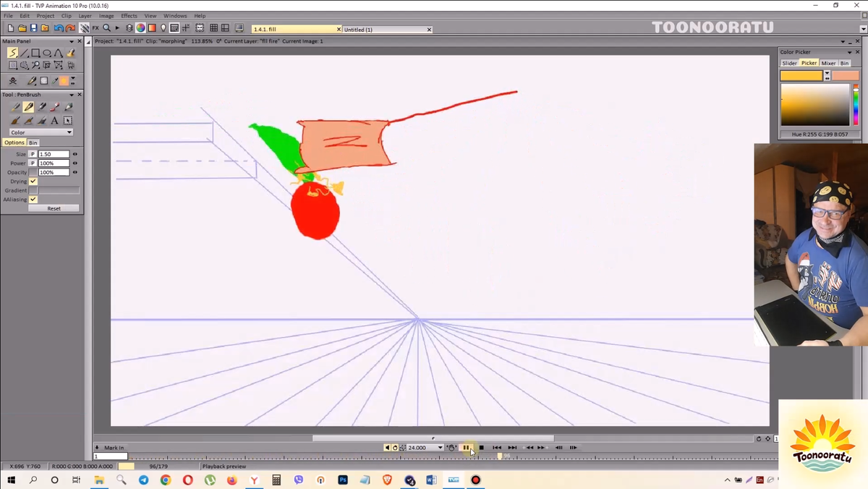The image size is (868, 489).
Task: Jump to last frame button
Action: [512, 448]
